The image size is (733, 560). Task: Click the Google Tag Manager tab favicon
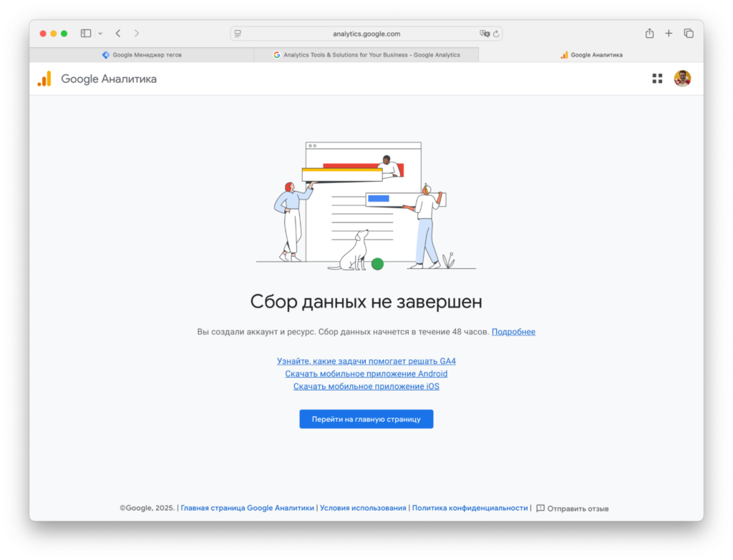pyautogui.click(x=106, y=54)
